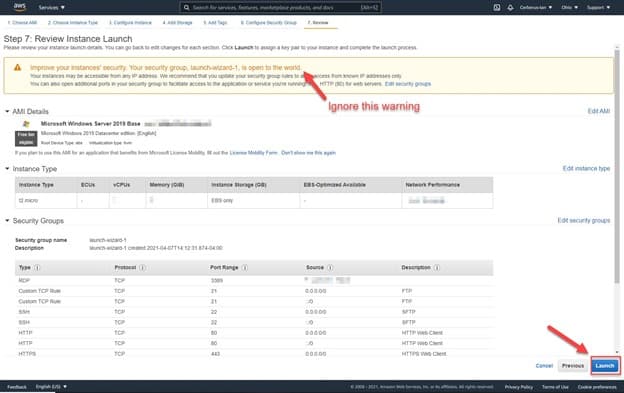Open the Ohio region dropdown
Viewport: 624px width, 393px height.
[569, 7]
